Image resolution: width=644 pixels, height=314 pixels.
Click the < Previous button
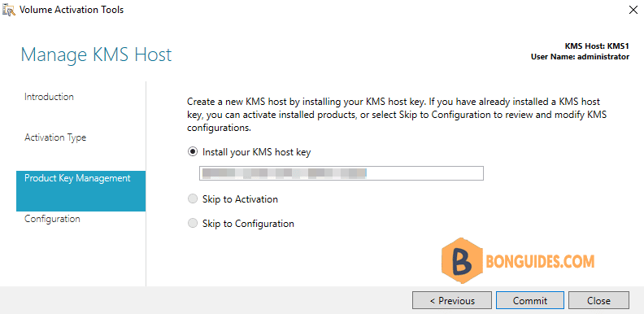tap(452, 300)
